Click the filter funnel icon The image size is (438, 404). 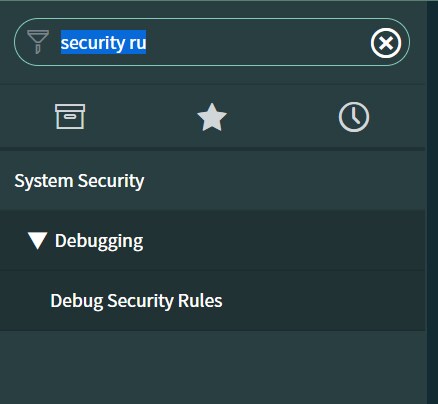point(38,42)
